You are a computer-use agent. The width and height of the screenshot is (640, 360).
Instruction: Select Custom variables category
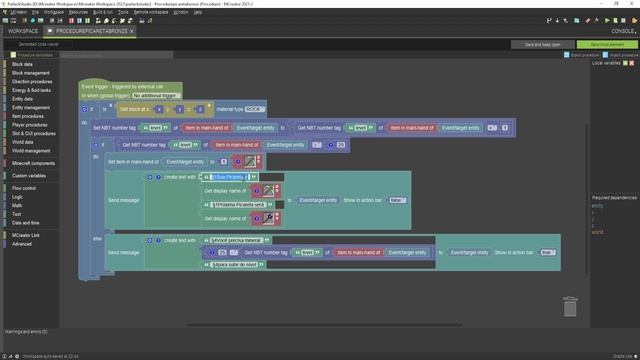29,176
